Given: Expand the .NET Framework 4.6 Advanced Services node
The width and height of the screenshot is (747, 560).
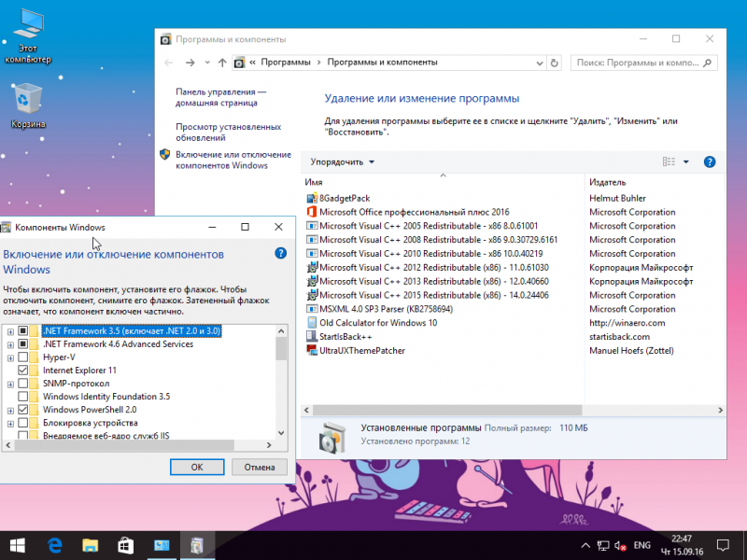Looking at the screenshot, I should (x=10, y=344).
